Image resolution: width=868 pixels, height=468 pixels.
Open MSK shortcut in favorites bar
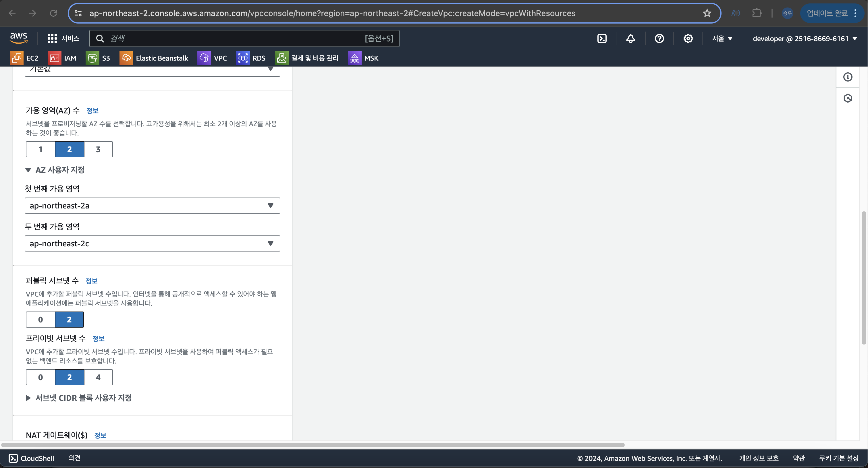click(363, 58)
